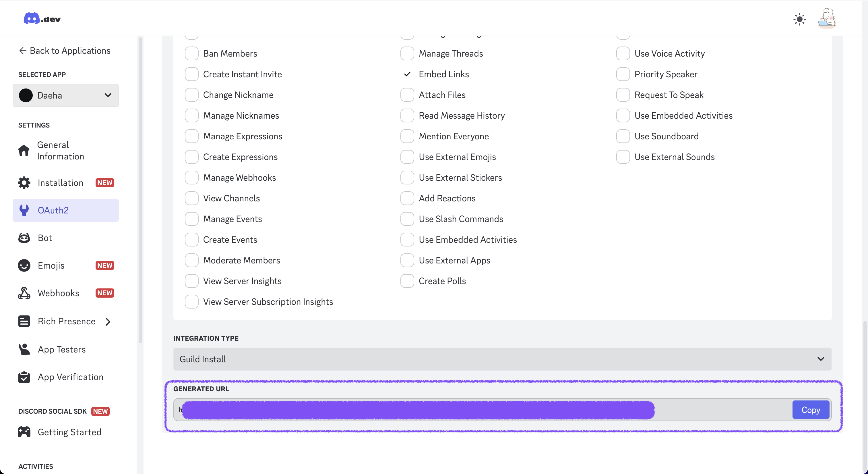This screenshot has height=474, width=868.
Task: Check the Create Events box
Action: (x=191, y=240)
